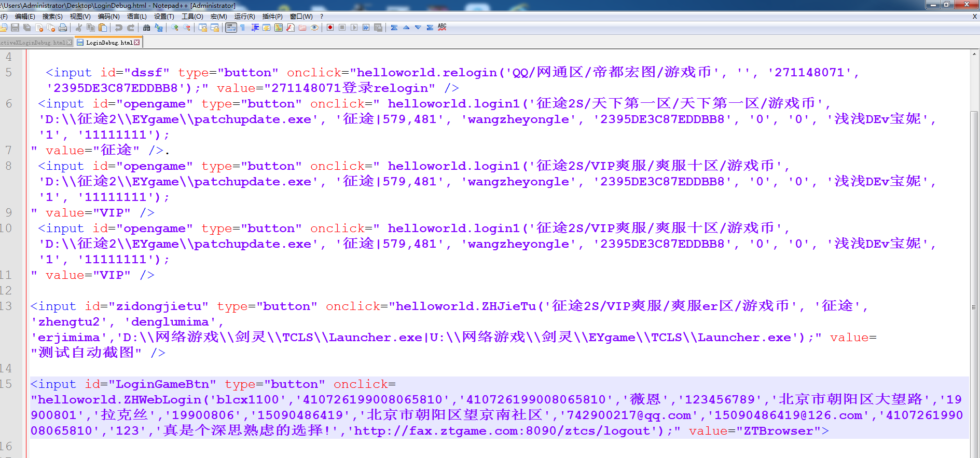This screenshot has height=458, width=980.
Task: Toggle the Word Wrap toolbar button
Action: click(x=231, y=28)
